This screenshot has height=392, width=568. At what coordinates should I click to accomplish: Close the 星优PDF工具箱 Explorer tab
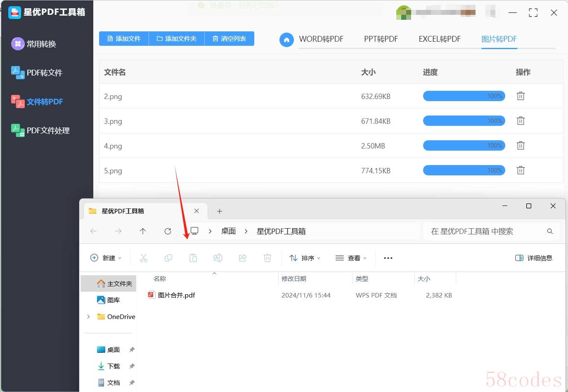[196, 211]
